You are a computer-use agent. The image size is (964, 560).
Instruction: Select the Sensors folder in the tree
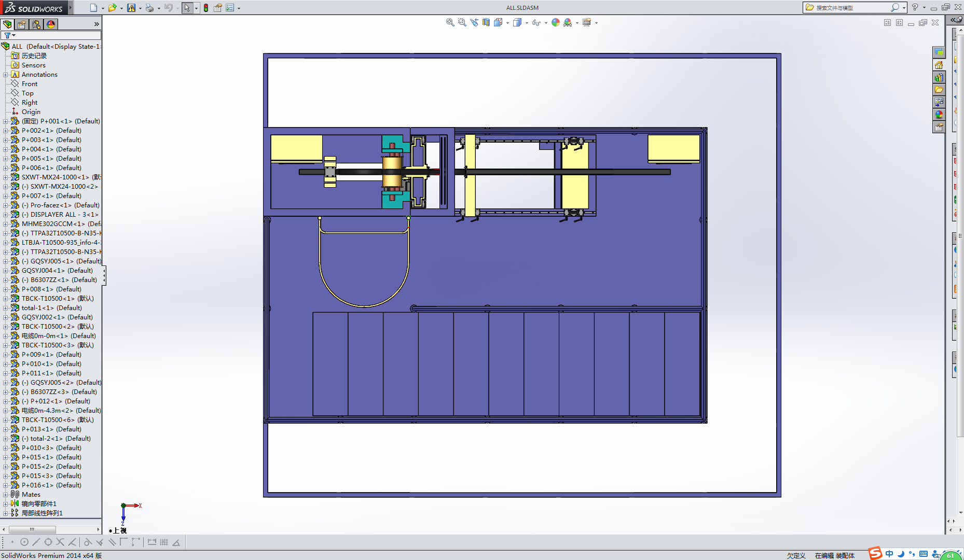point(33,65)
